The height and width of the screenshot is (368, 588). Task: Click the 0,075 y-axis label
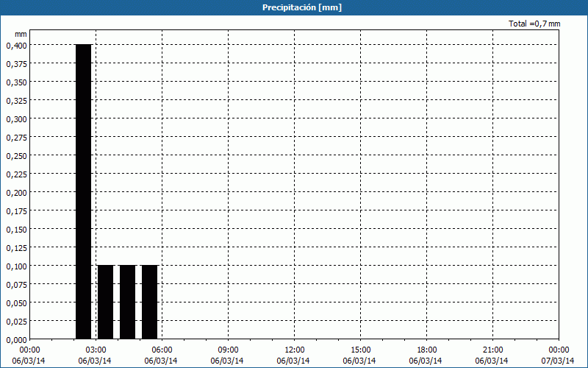point(16,285)
